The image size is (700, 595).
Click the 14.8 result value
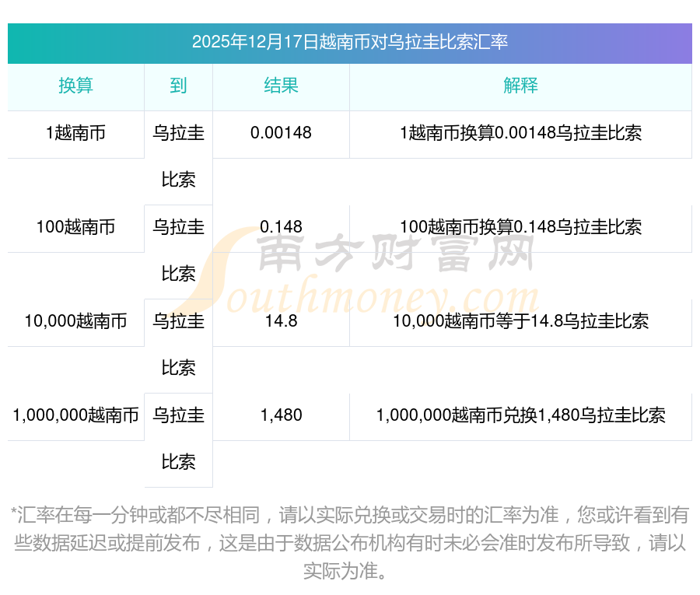pos(281,321)
